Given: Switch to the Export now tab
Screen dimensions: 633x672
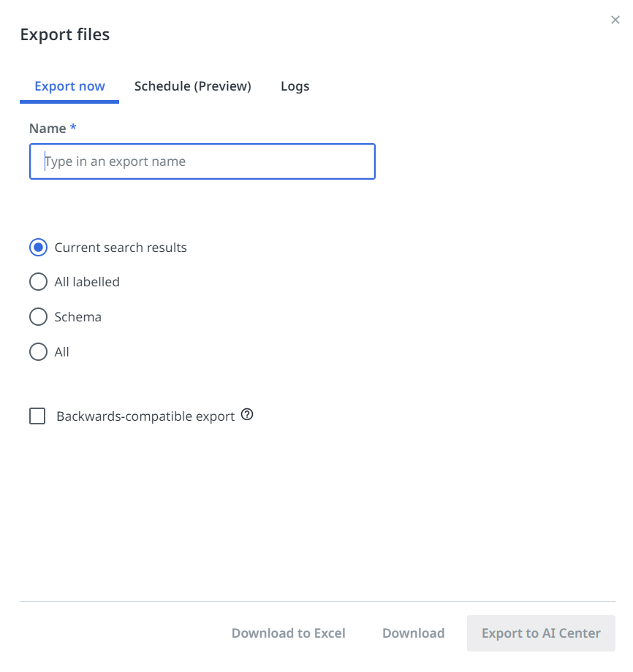Looking at the screenshot, I should [69, 86].
